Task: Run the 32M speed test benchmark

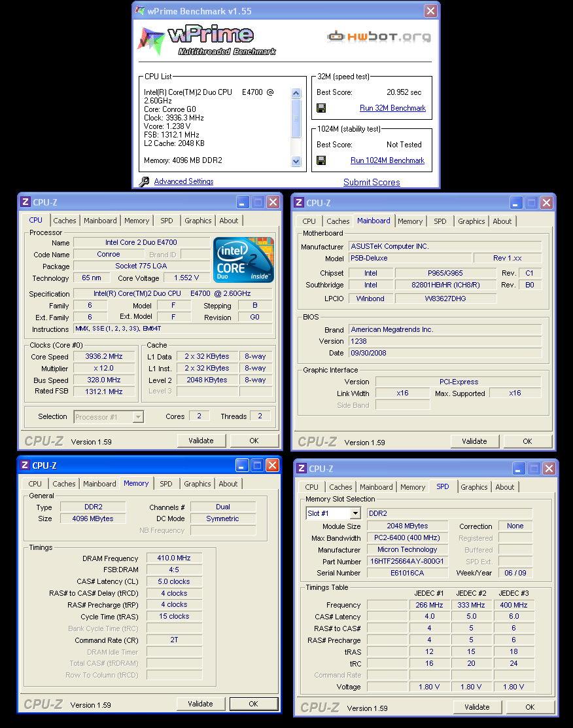Action: pos(392,108)
